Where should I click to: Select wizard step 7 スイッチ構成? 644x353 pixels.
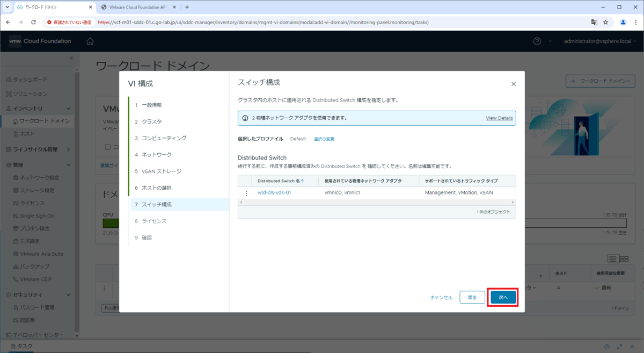tap(179, 205)
